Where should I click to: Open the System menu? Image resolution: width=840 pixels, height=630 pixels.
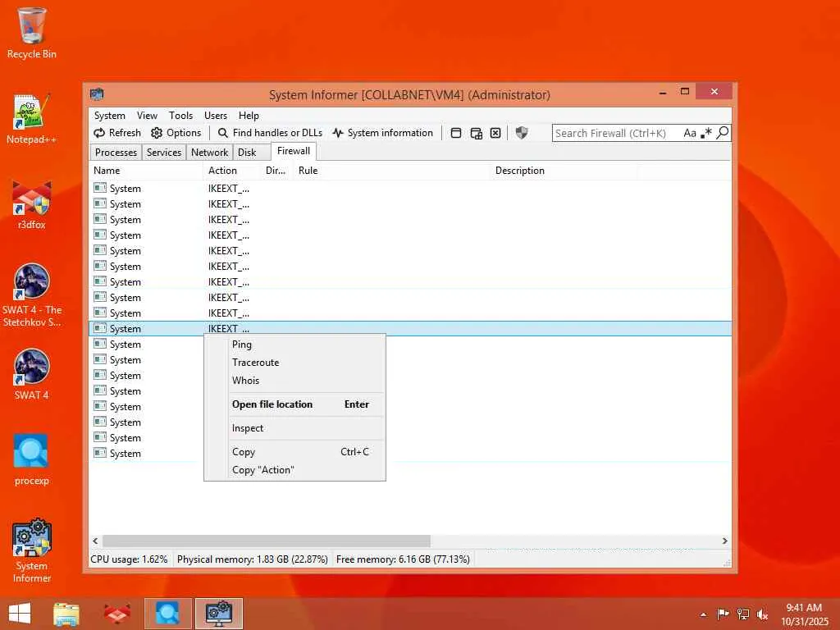pos(109,115)
